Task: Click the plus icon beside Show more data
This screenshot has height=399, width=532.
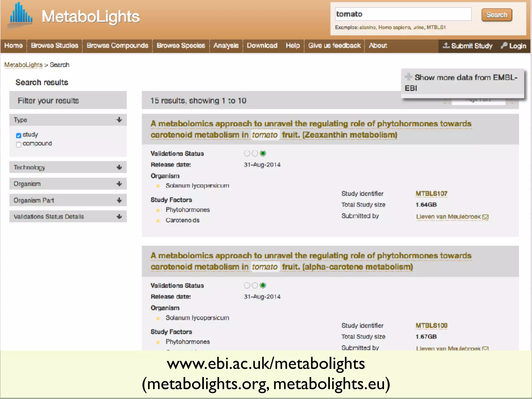Action: 408,77
